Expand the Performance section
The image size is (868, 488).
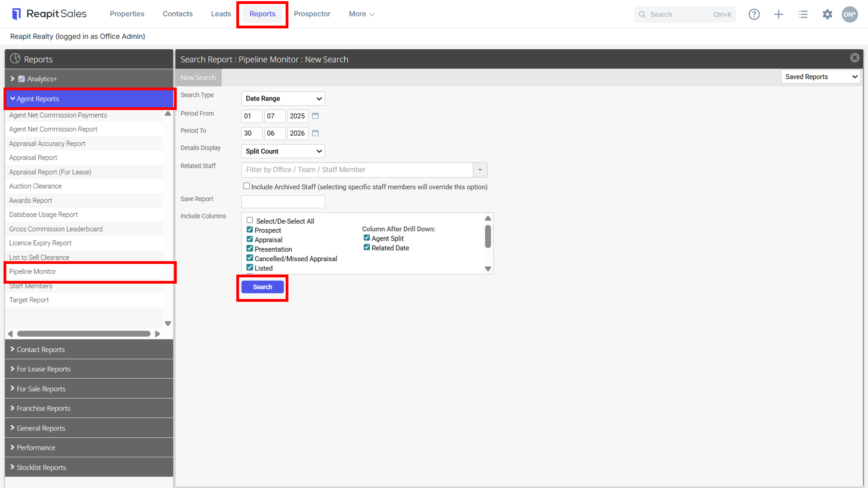tap(89, 447)
